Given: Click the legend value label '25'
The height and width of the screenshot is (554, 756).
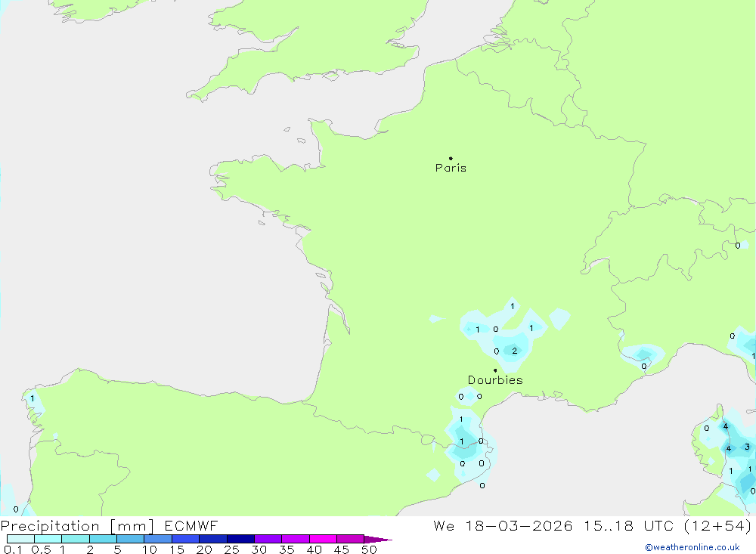Looking at the screenshot, I should point(231,549).
